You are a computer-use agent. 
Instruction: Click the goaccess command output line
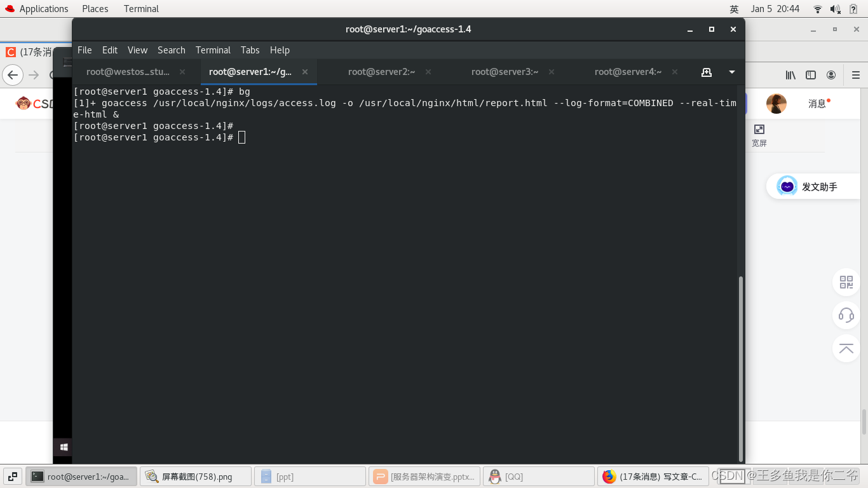click(405, 109)
